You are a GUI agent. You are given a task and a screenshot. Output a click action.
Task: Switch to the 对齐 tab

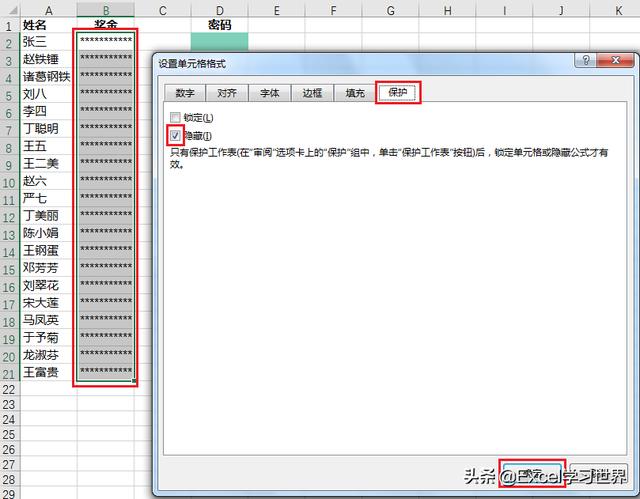point(227,93)
